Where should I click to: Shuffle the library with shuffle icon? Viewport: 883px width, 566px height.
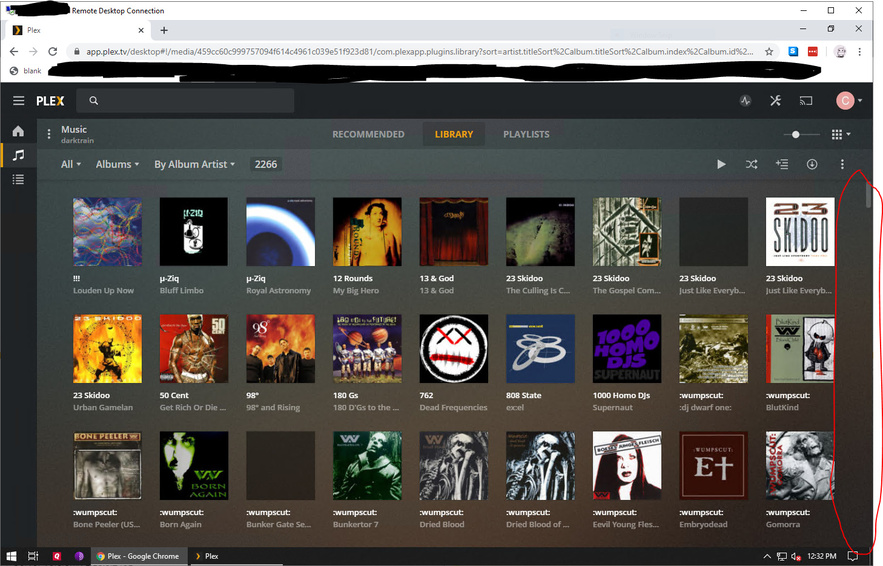[751, 164]
